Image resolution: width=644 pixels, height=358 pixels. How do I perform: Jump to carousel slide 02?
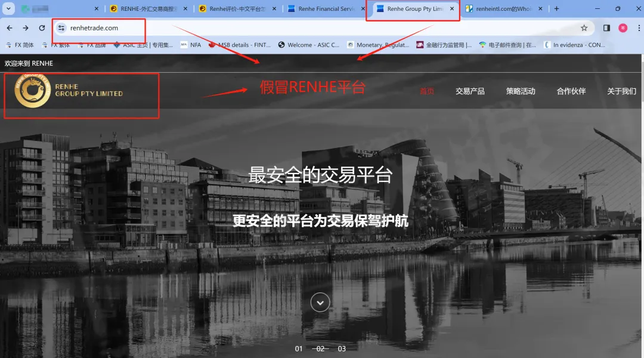pos(320,348)
